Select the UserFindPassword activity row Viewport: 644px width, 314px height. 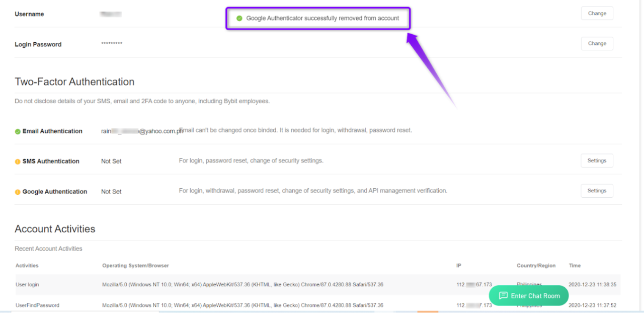[37, 305]
